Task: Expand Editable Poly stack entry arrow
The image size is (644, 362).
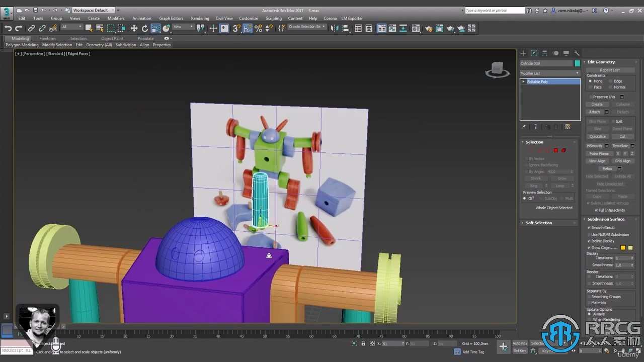Action: 523,81
